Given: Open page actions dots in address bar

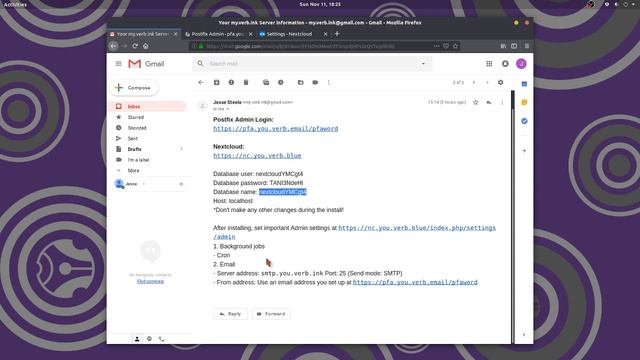Looking at the screenshot, I should (x=436, y=46).
